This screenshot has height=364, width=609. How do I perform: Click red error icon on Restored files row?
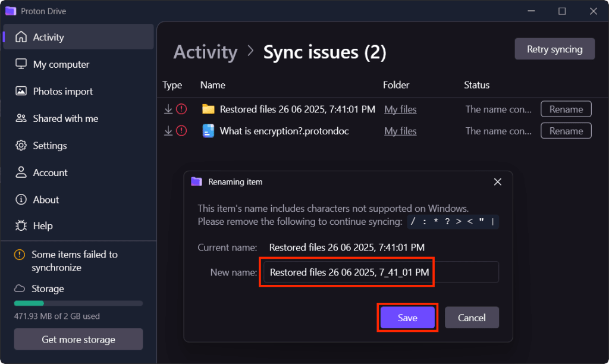(x=181, y=109)
